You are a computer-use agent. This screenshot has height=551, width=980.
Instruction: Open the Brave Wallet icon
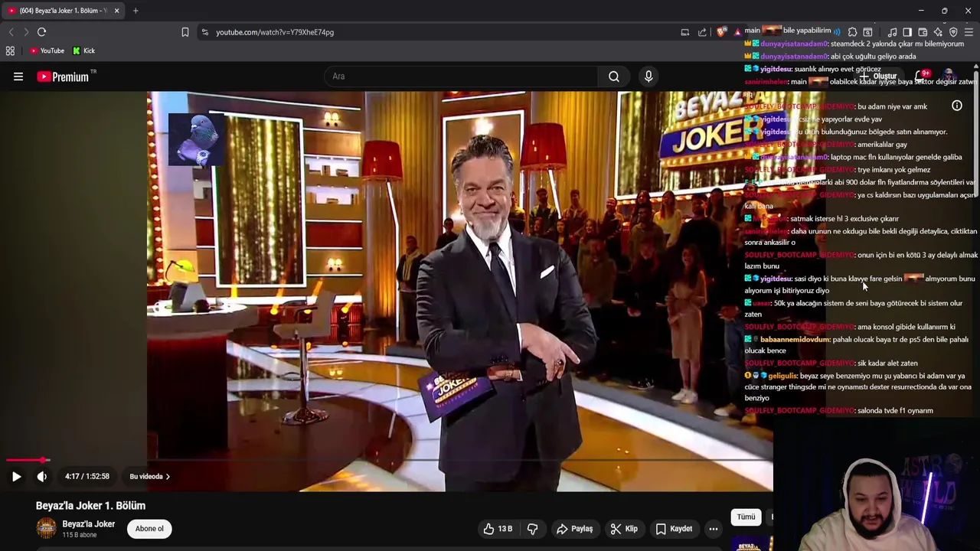tap(923, 32)
